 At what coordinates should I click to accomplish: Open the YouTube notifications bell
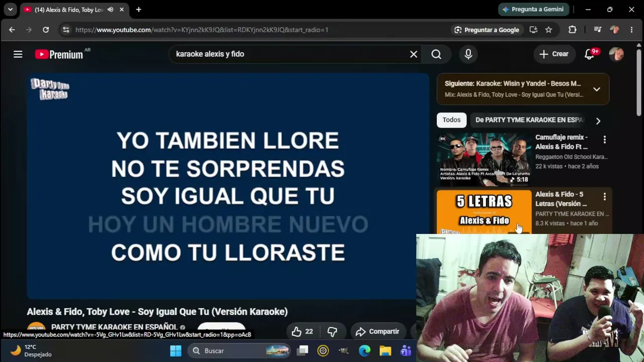pos(590,54)
